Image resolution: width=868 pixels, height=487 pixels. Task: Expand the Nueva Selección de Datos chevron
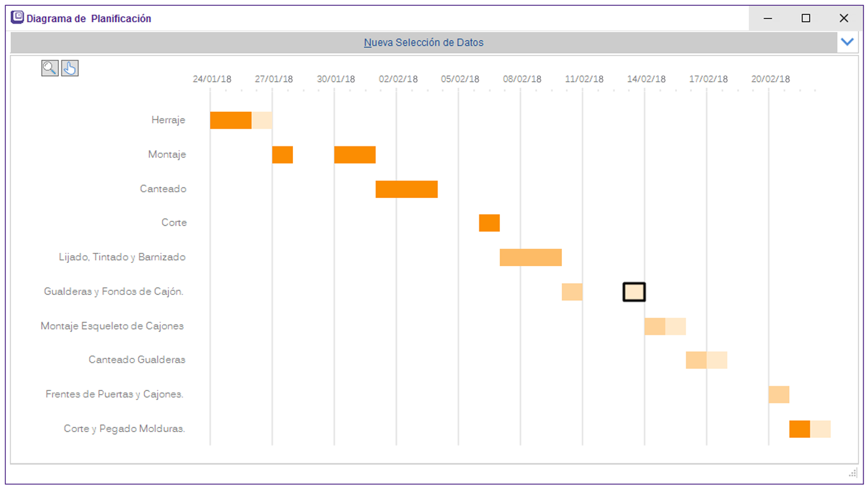tap(847, 42)
